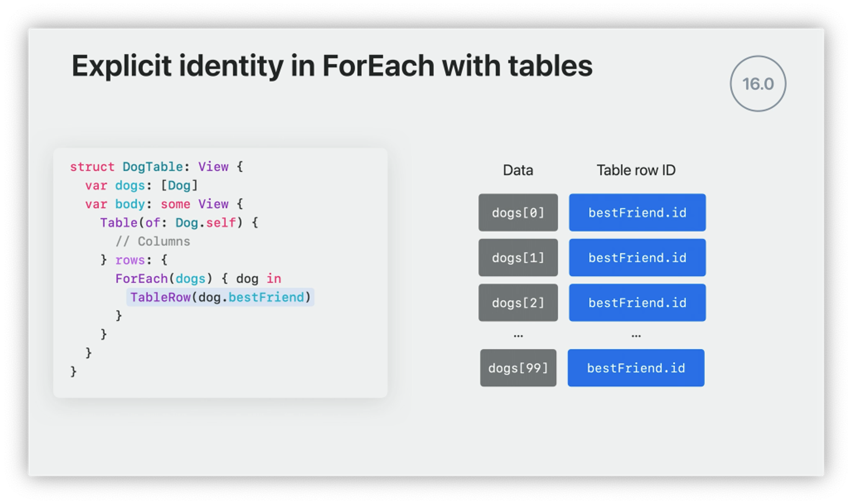852x504 pixels.
Task: Select bestFriend.id box beside dogs[1]
Action: tap(637, 258)
